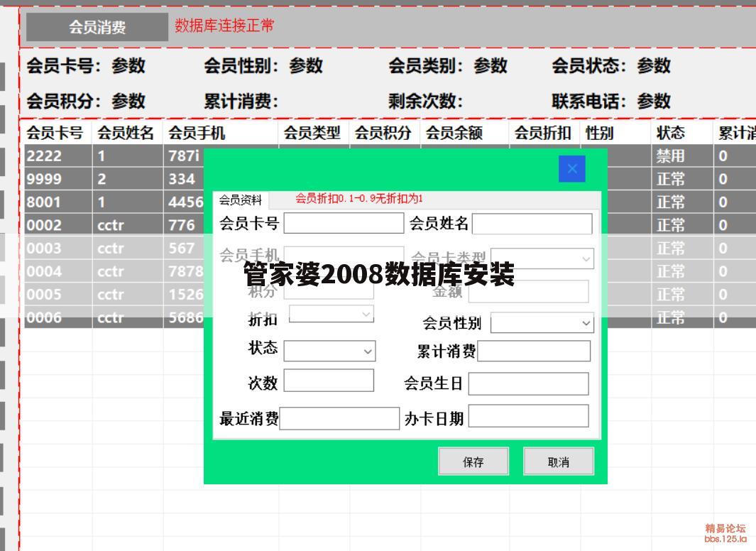Select card number cell 0006
Image resolution: width=756 pixels, height=551 pixels.
click(x=58, y=317)
